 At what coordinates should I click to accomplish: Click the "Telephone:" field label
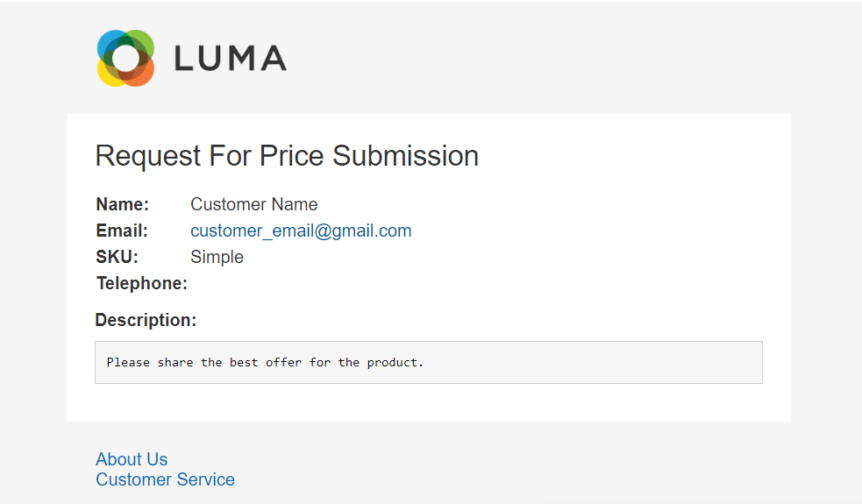pos(142,283)
